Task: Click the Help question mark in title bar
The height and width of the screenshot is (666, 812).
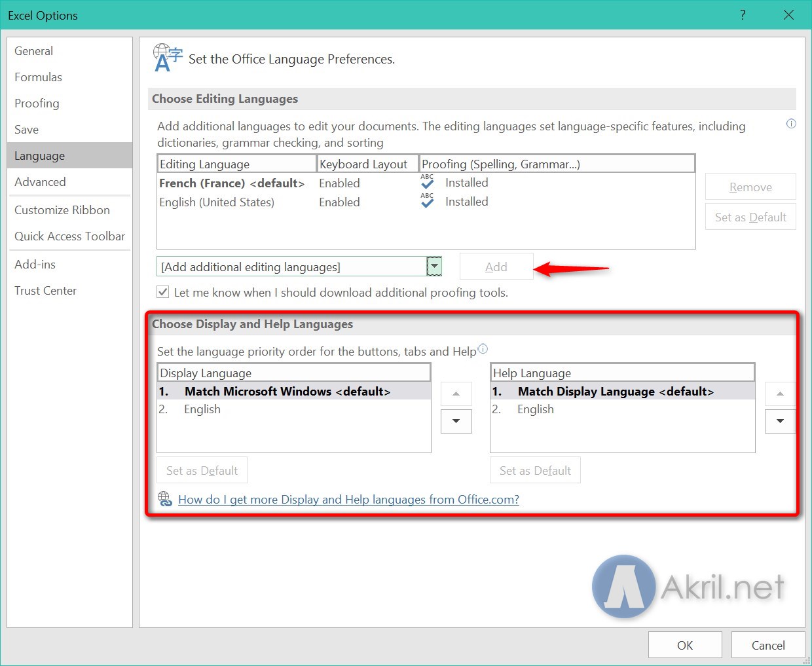Action: (x=743, y=15)
